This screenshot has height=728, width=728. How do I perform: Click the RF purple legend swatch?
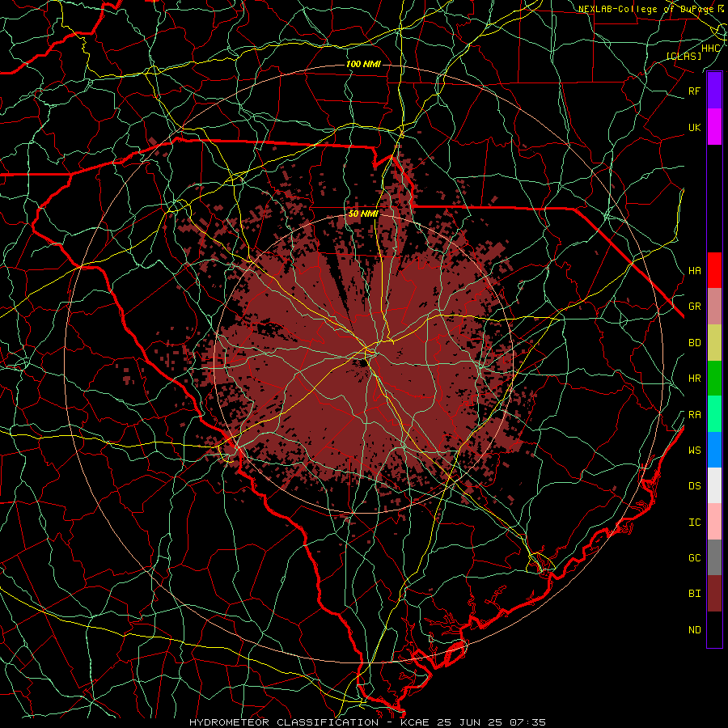click(714, 91)
